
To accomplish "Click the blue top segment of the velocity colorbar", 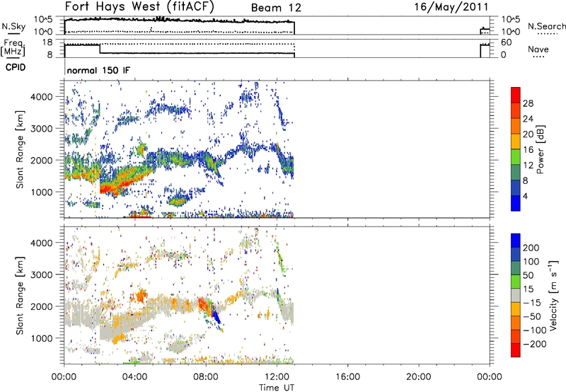I will coord(516,241).
